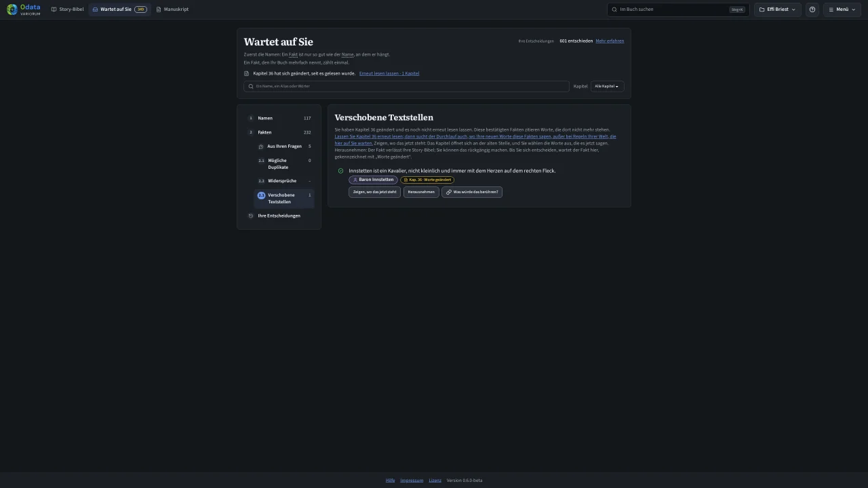The image size is (868, 488).
Task: Switch to the Wartet auf Sie tab
Action: 119,9
